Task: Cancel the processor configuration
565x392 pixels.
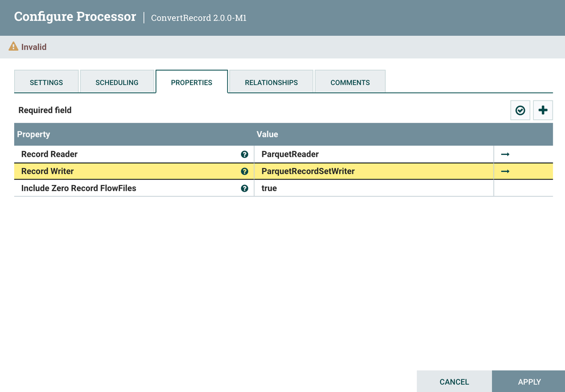Action: tap(454, 382)
